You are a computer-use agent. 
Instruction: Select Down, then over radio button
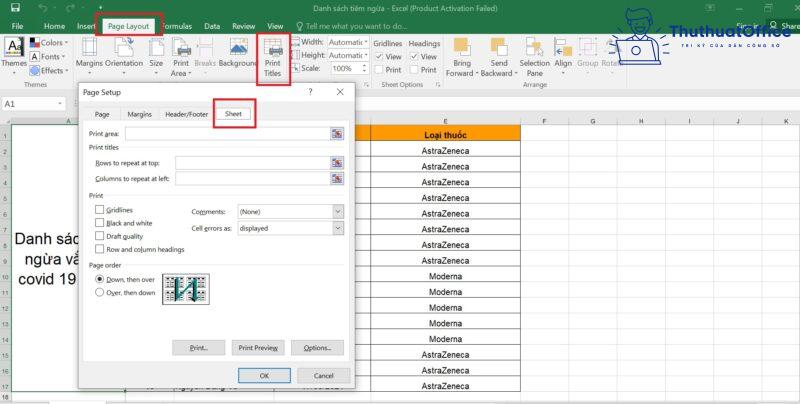coord(99,280)
